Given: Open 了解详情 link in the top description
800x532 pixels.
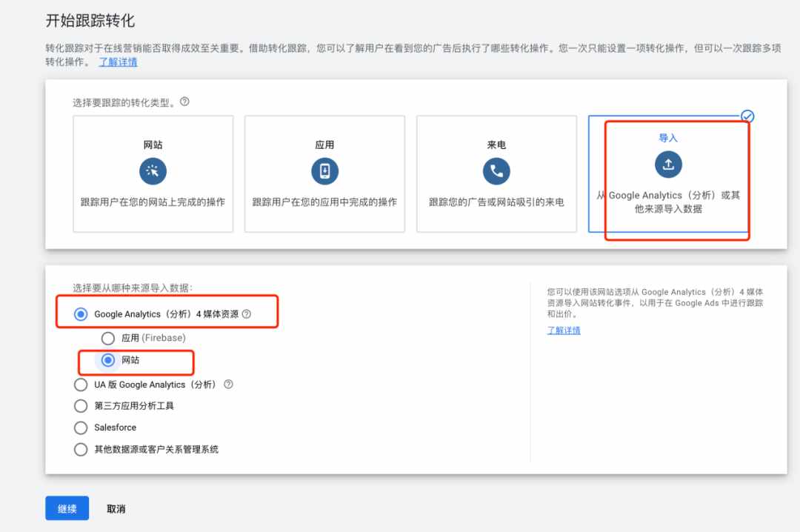Looking at the screenshot, I should [x=118, y=62].
